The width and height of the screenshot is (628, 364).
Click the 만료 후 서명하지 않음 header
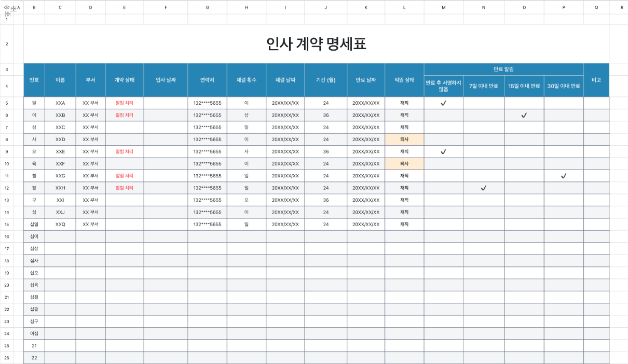tap(444, 86)
